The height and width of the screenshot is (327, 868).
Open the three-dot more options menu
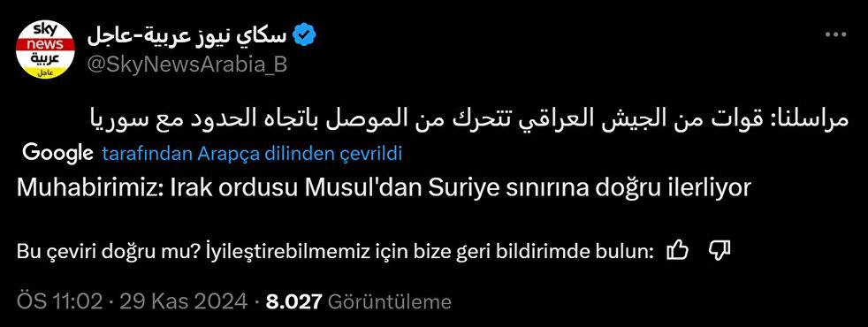point(836,34)
